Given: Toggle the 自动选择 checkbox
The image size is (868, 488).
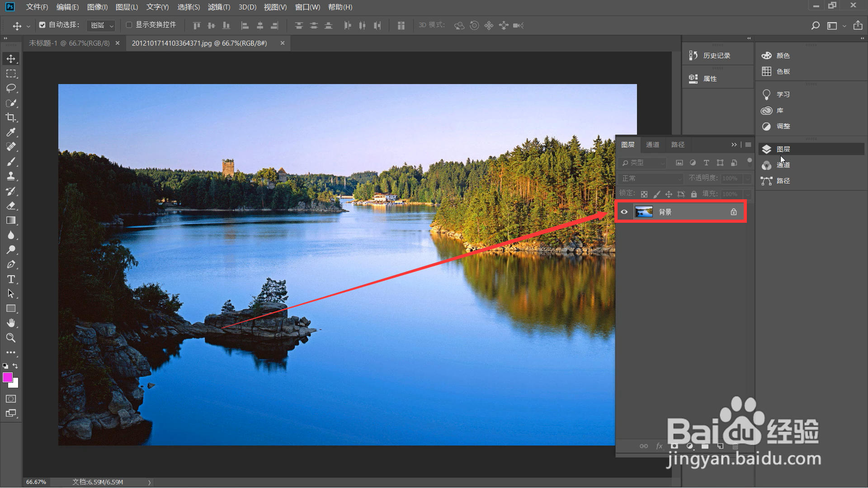Looking at the screenshot, I should click(x=42, y=25).
